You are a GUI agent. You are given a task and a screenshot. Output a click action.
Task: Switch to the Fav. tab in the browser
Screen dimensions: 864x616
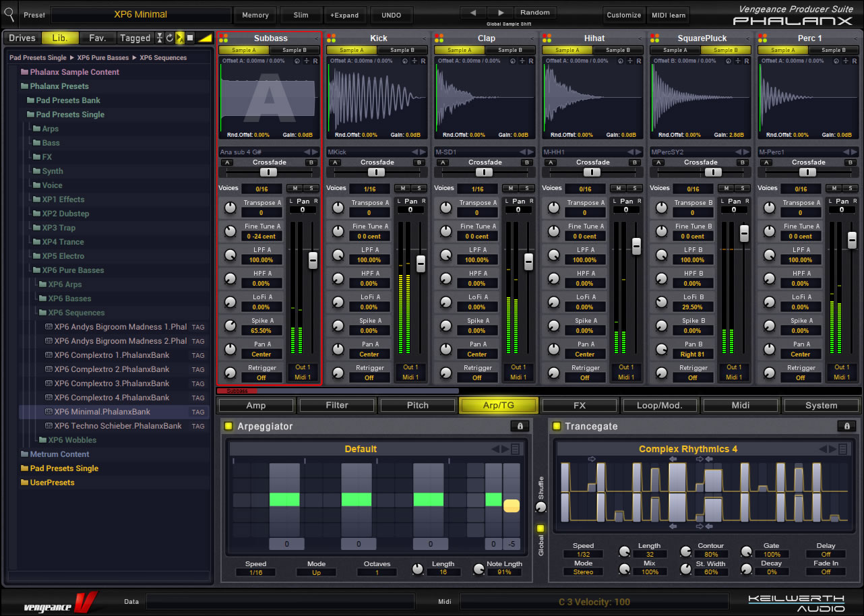[97, 38]
